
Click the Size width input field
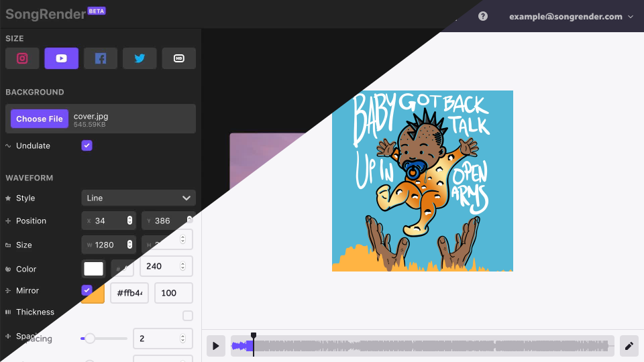point(110,245)
